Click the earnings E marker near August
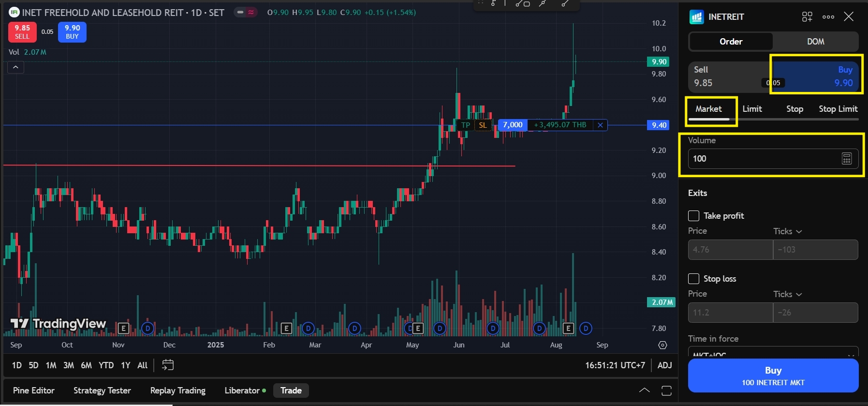Viewport: 868px width, 406px height. click(x=568, y=329)
